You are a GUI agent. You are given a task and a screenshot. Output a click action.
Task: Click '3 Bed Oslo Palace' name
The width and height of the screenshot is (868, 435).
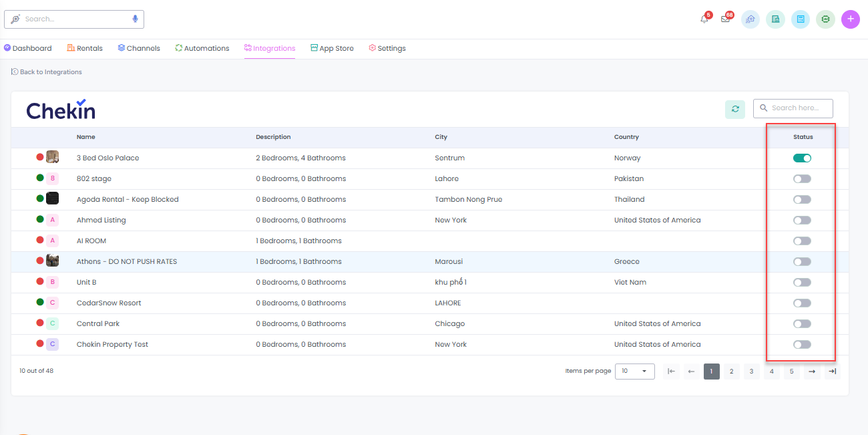click(x=108, y=158)
